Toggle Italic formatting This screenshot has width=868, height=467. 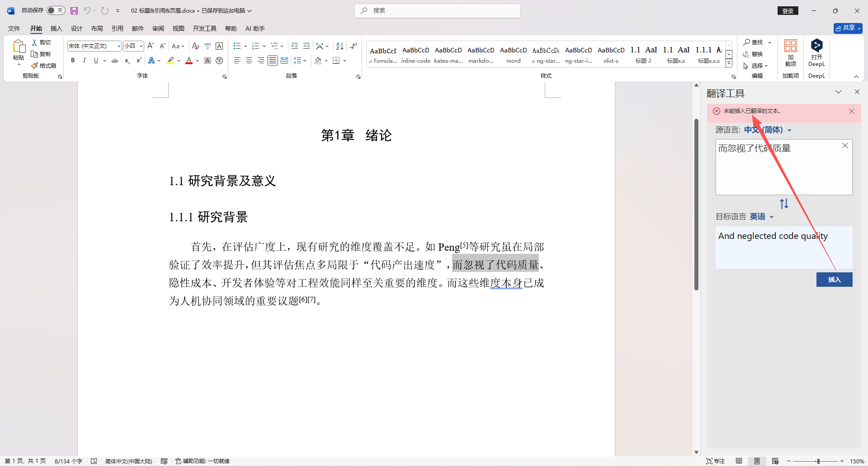pos(84,61)
